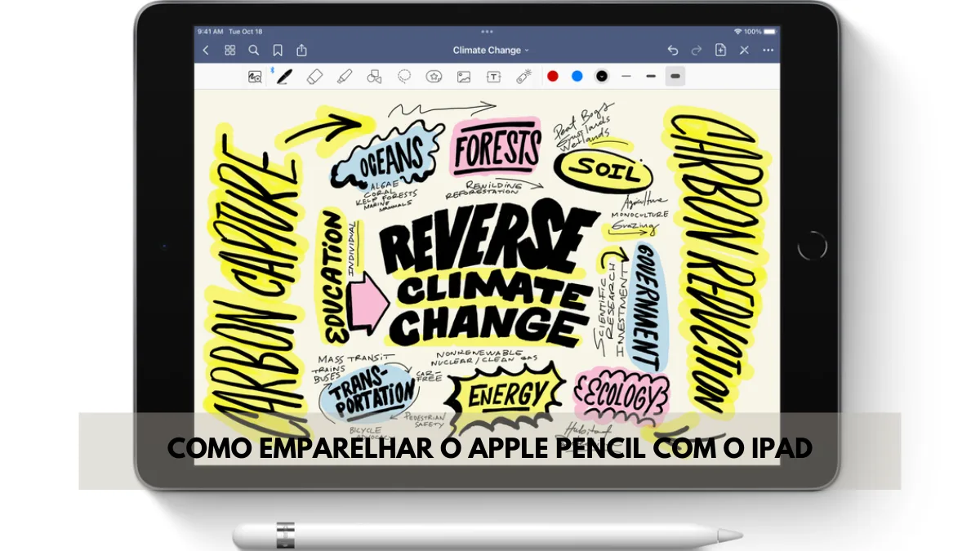Tap the battery 100% status indicator
The height and width of the screenshot is (551, 980).
[759, 31]
